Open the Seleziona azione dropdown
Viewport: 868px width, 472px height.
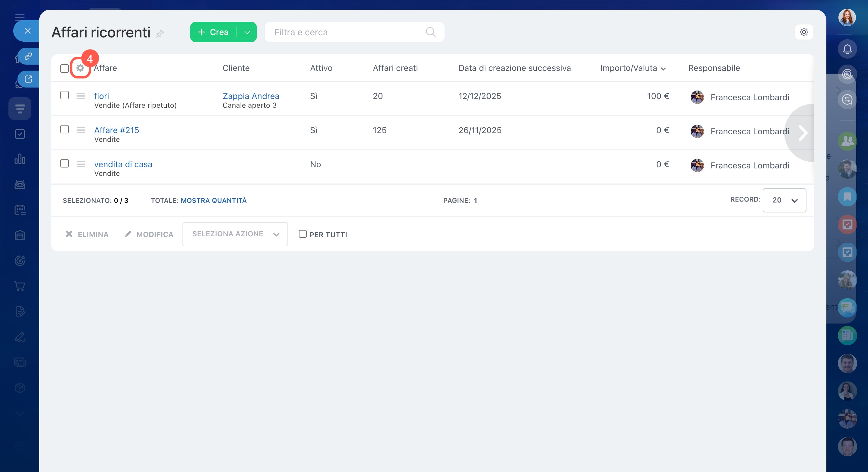point(235,234)
